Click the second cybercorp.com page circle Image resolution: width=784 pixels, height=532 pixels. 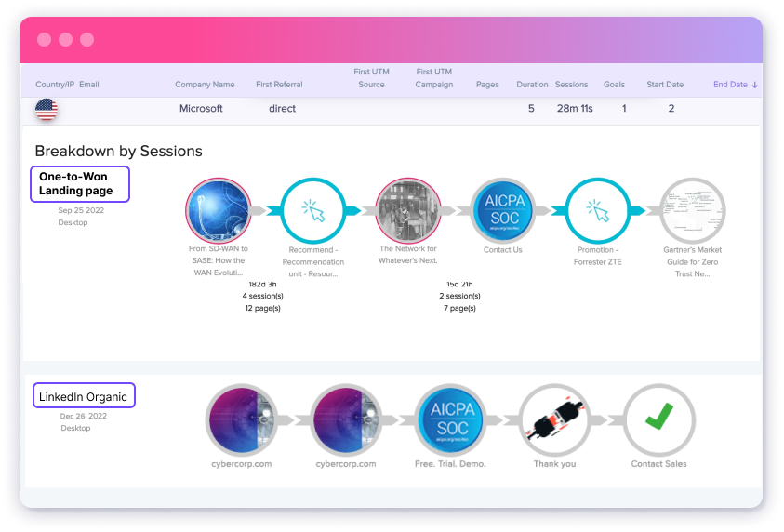[346, 420]
